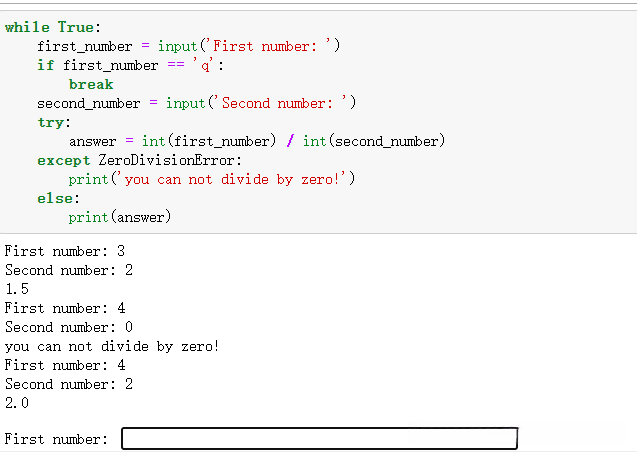Click the 'First number:' prompt label beside input box
The image size is (637, 453).
click(x=56, y=439)
